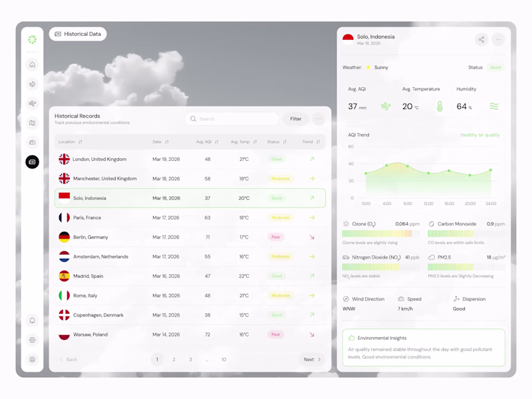Screen dimensions: 532x399
Task: Select the Solo, Indonesia row
Action: 190,198
